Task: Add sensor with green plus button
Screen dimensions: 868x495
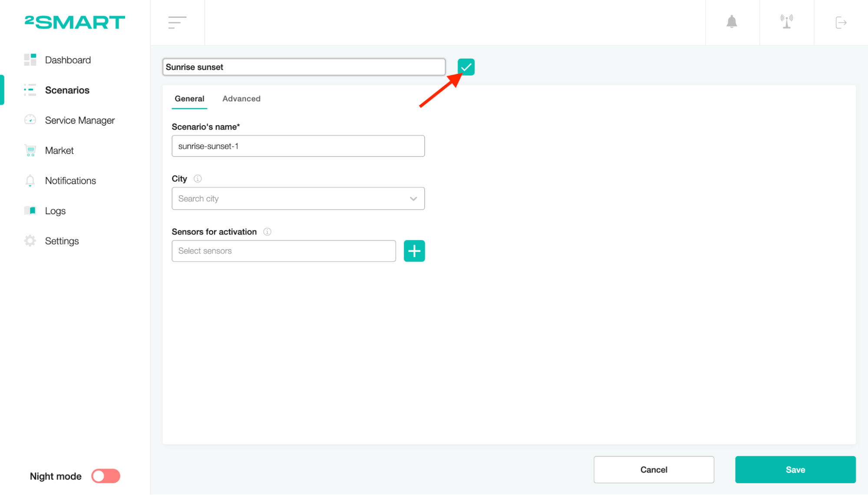Action: pos(414,251)
